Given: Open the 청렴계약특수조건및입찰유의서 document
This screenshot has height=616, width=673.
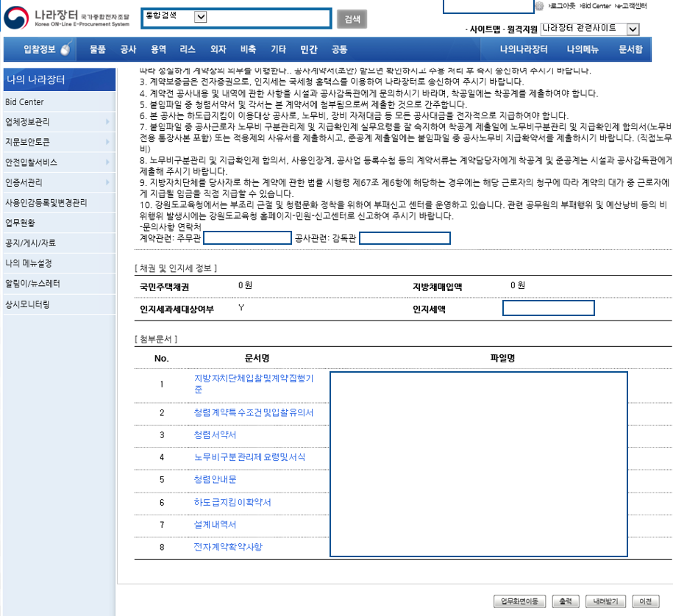Looking at the screenshot, I should coord(254,412).
